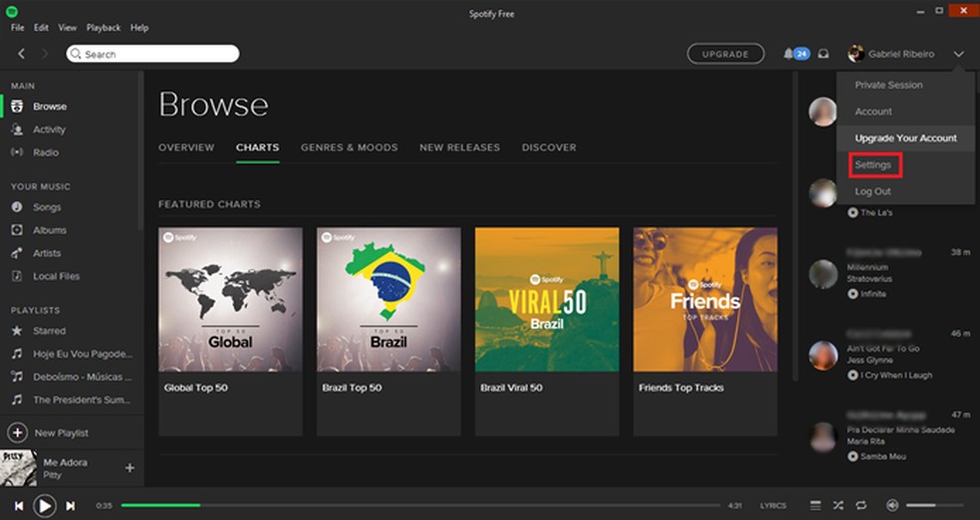Click the LYRICS button
980x520 pixels.
coord(773,505)
